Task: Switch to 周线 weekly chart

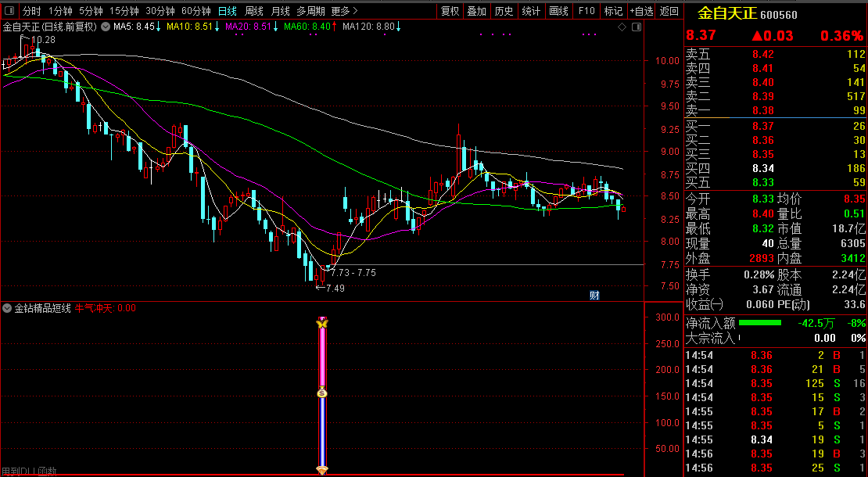Action: point(253,11)
